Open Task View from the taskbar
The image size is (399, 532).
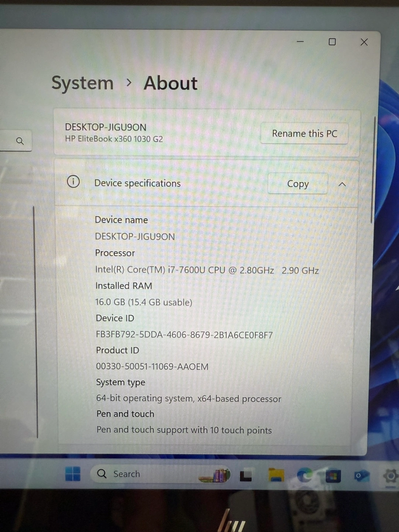pos(246,475)
